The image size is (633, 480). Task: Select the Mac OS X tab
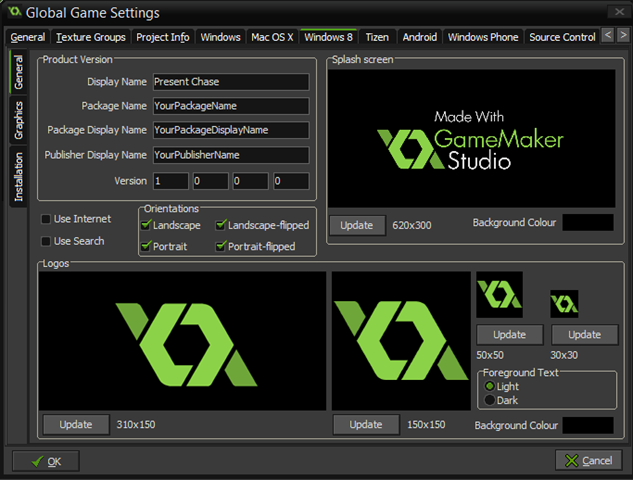(x=272, y=37)
